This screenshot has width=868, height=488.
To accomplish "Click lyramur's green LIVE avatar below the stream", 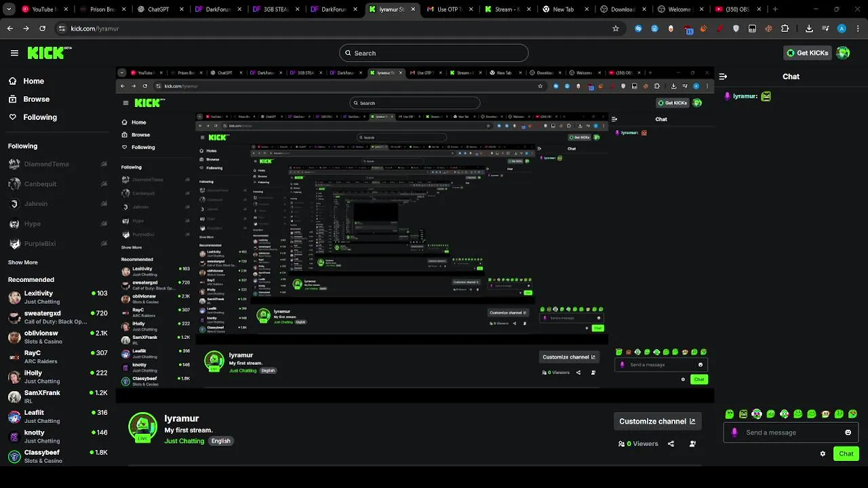I will (142, 427).
